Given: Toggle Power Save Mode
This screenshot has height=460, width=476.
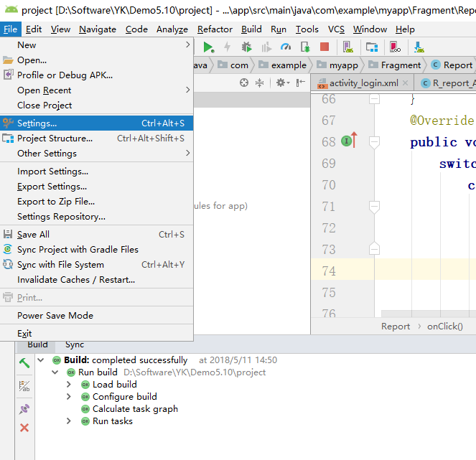Looking at the screenshot, I should (x=96, y=316).
